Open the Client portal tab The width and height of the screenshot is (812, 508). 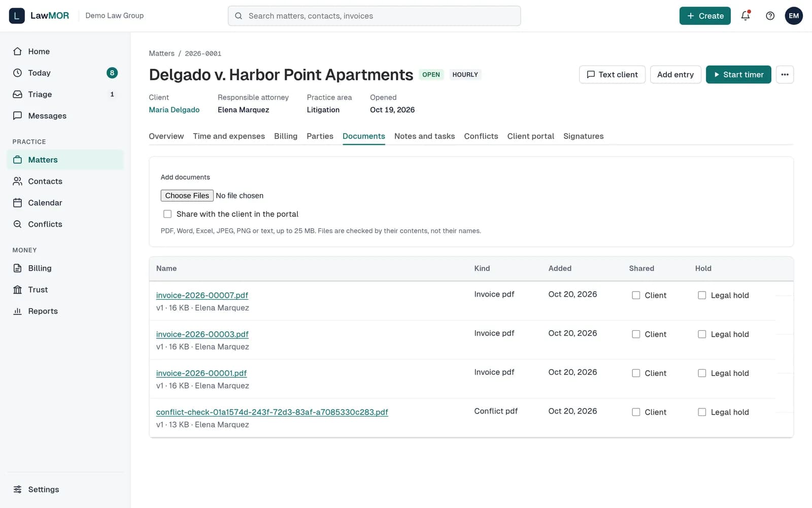click(530, 136)
